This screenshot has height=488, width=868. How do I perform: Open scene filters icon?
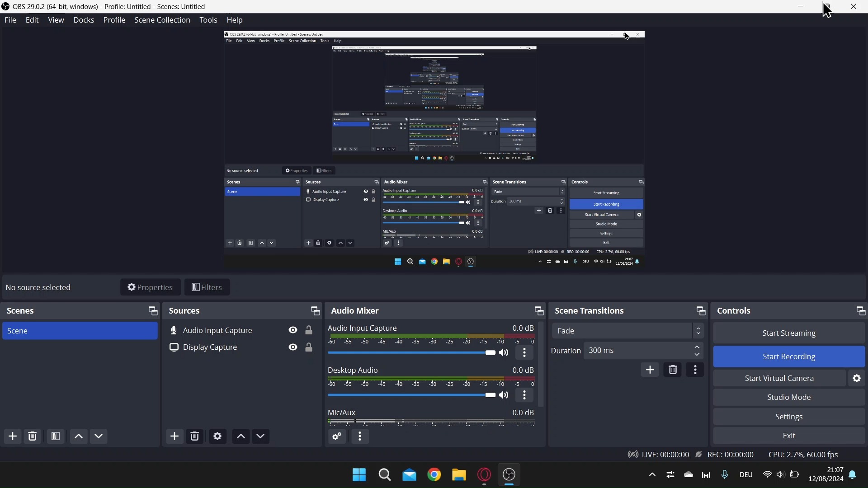[56, 436]
